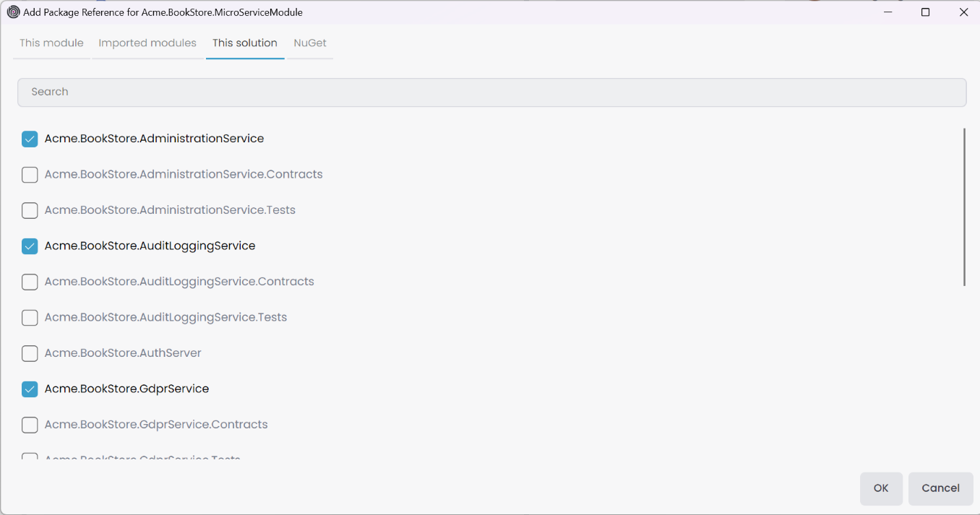
Task: Tick Acme.BookStore.AuditLoggingService.Contracts checkbox
Action: (x=30, y=282)
